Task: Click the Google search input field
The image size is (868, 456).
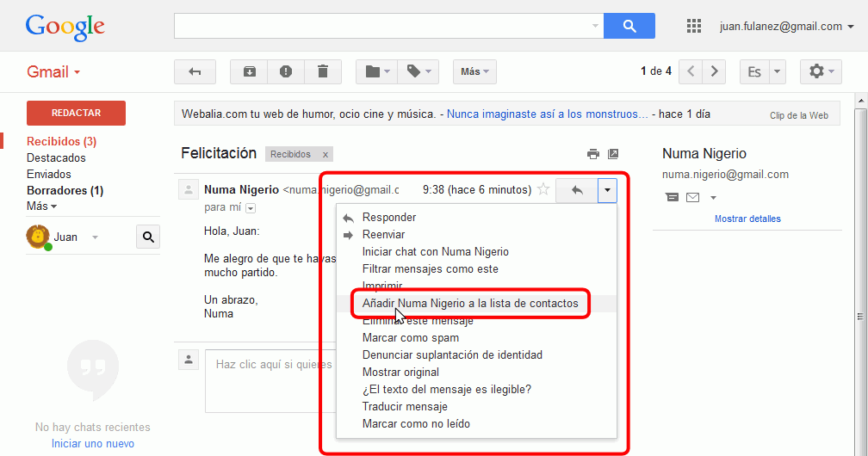Action: pos(383,26)
